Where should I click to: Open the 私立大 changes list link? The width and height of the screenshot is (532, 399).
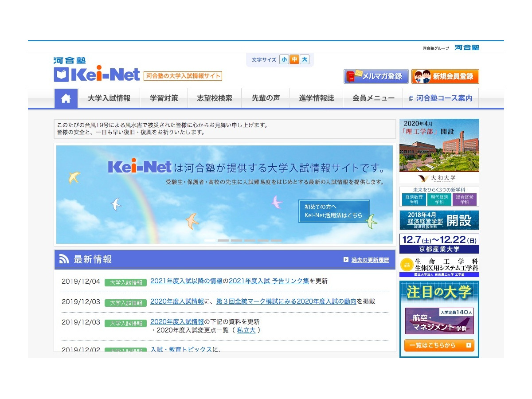(246, 330)
